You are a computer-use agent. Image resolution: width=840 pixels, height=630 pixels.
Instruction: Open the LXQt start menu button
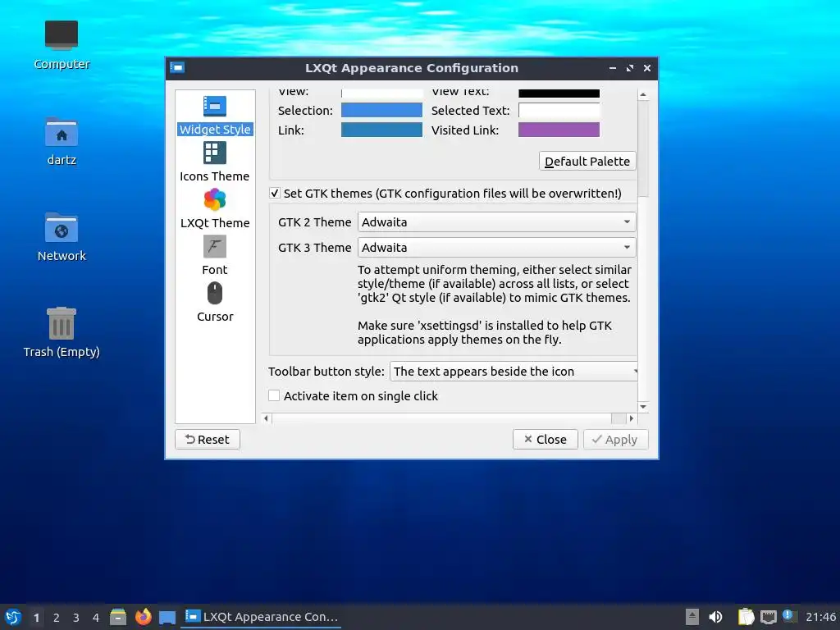tap(13, 617)
